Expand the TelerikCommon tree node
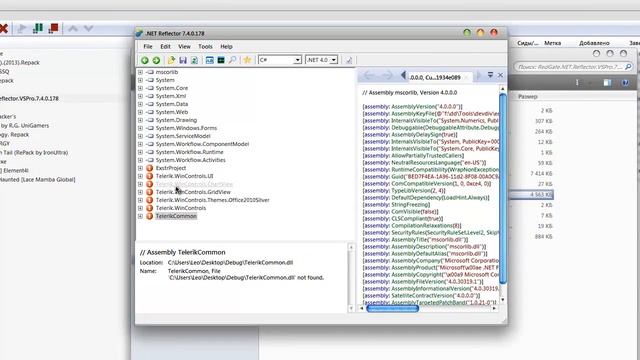Viewport: 640px width, 360px height. [140, 216]
